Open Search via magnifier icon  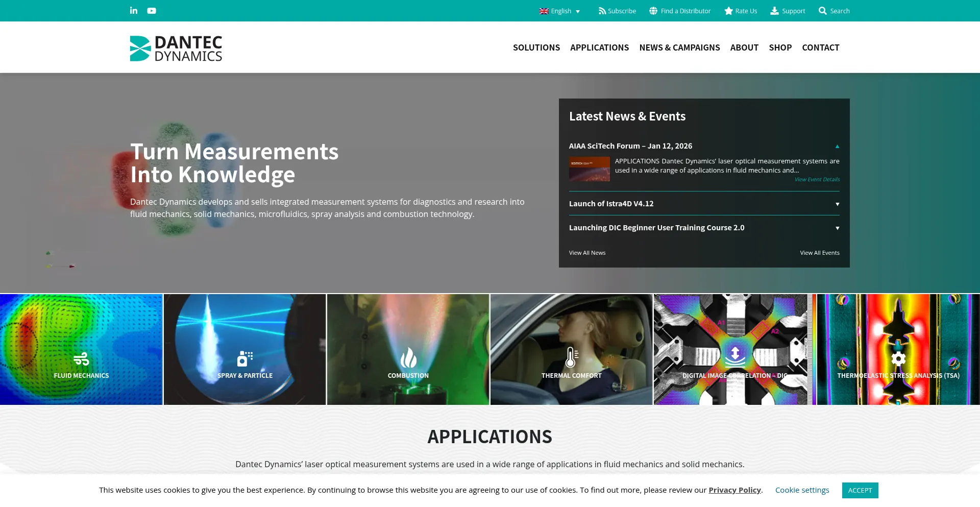point(822,11)
